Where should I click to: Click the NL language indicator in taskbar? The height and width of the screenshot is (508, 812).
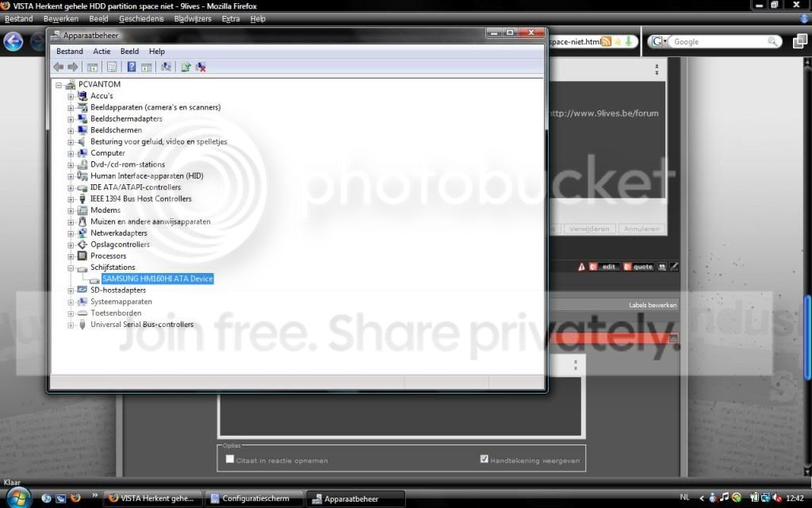coord(684,498)
